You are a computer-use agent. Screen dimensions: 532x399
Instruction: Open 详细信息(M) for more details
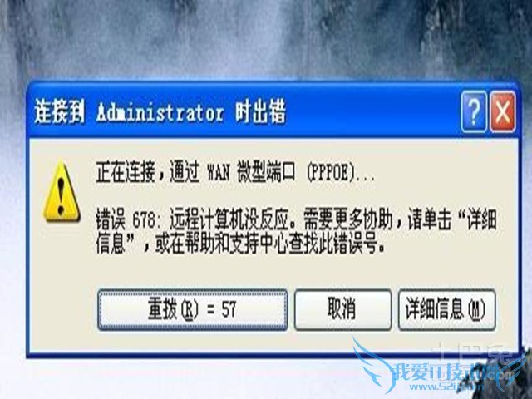446,309
